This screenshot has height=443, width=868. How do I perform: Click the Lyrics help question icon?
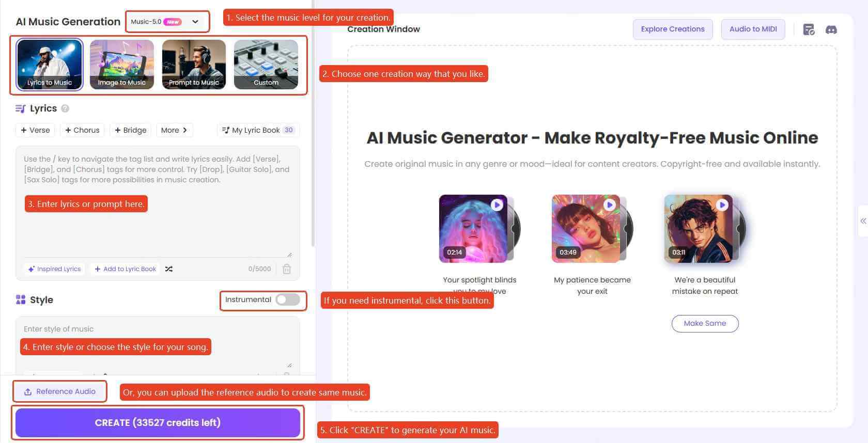65,108
